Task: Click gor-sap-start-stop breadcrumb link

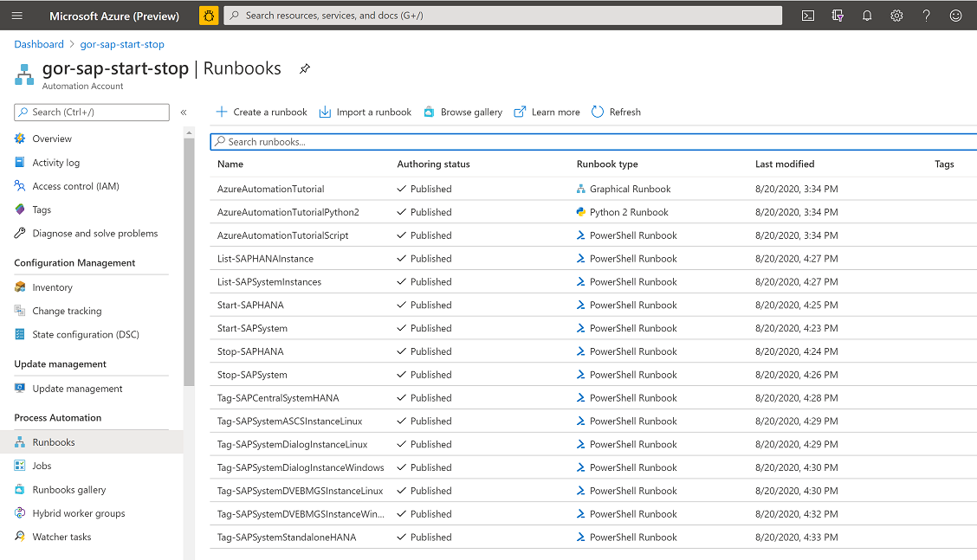Action: click(x=122, y=44)
